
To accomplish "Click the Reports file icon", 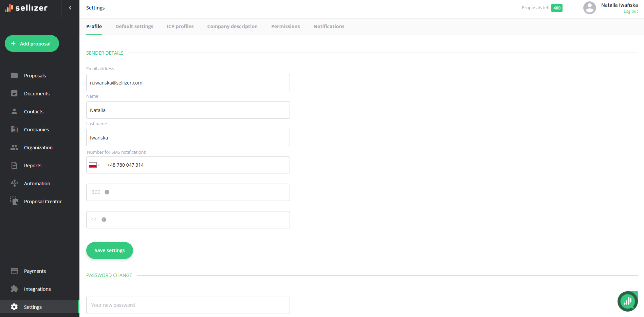I will pyautogui.click(x=14, y=165).
